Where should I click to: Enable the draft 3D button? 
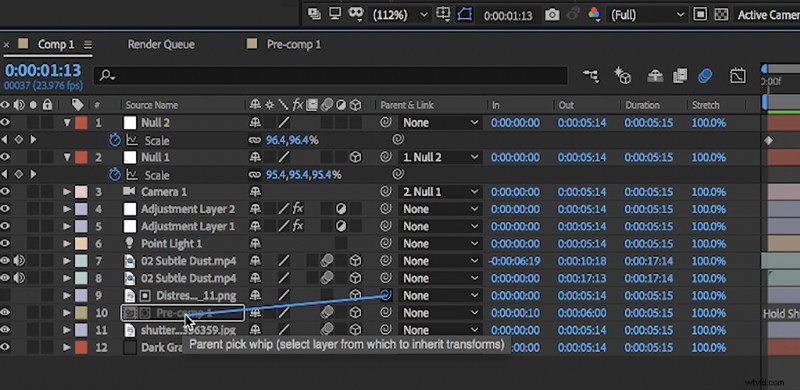pyautogui.click(x=622, y=76)
